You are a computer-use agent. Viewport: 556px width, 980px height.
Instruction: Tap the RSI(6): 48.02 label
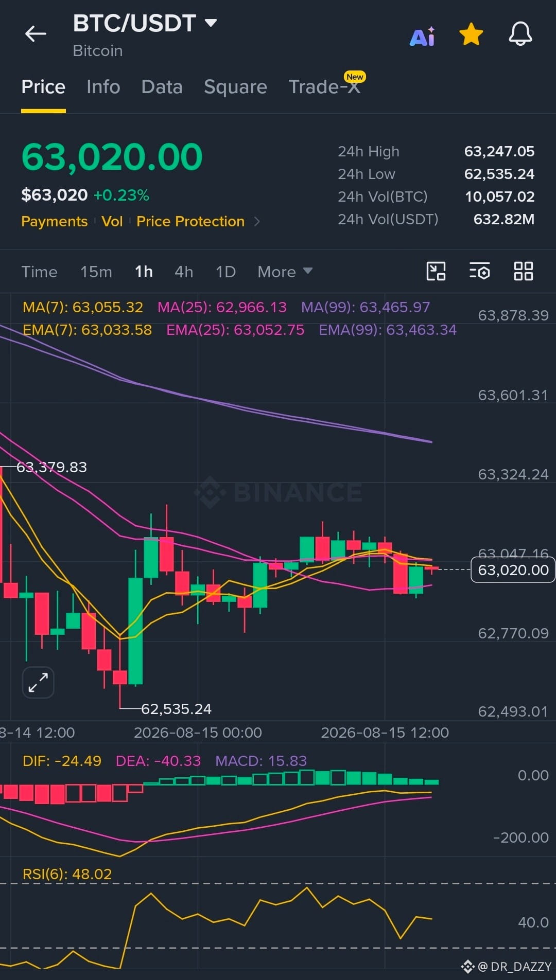[x=67, y=874]
